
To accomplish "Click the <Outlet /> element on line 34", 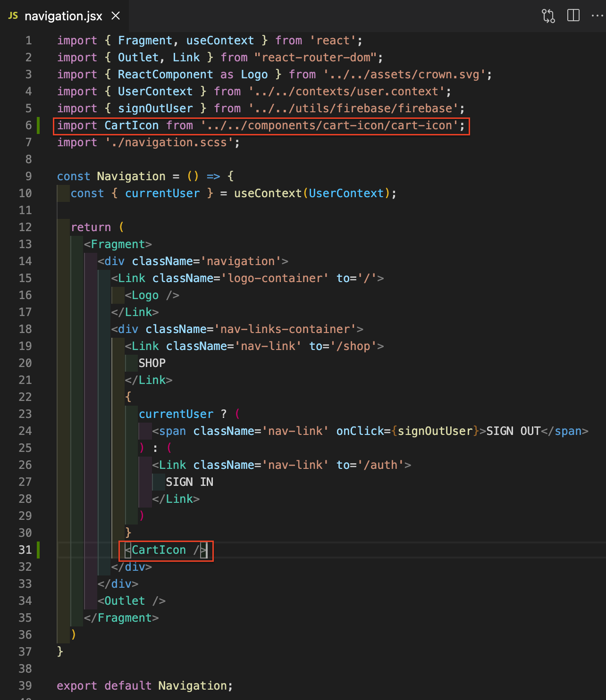I will [132, 601].
